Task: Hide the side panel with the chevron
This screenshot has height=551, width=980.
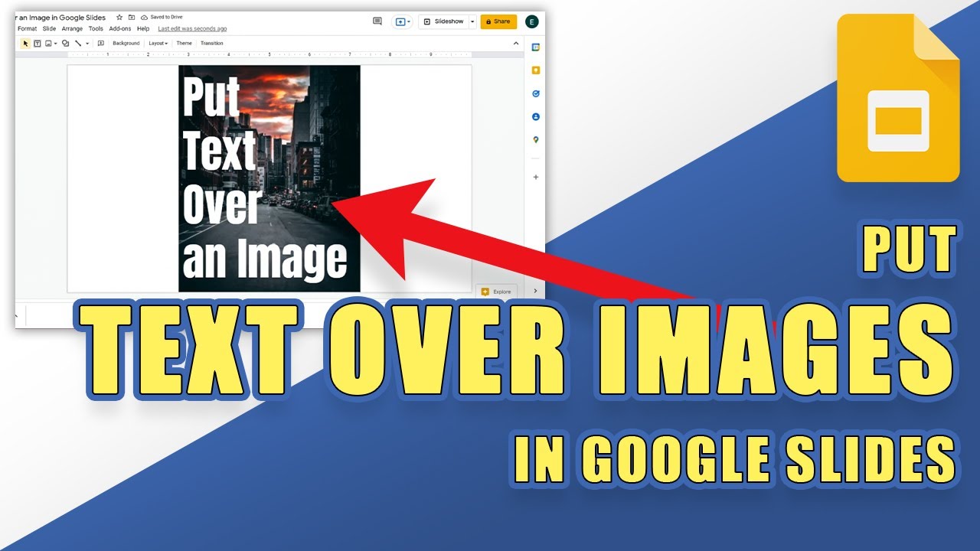Action: click(535, 291)
